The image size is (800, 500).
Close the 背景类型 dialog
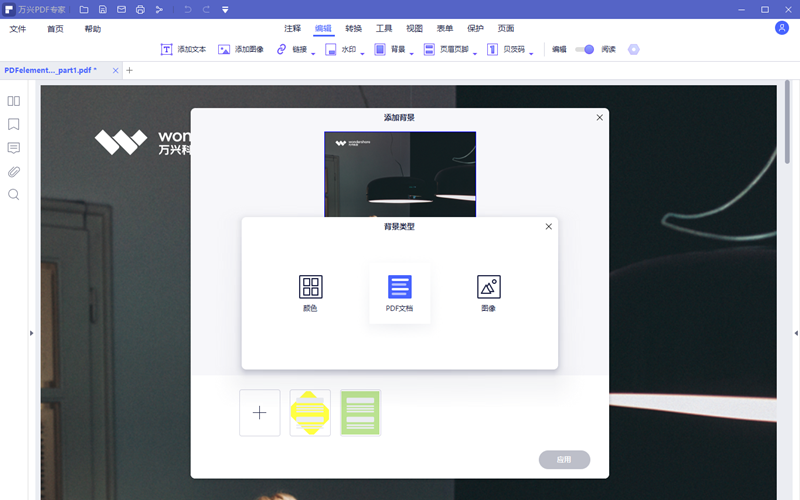(x=548, y=227)
